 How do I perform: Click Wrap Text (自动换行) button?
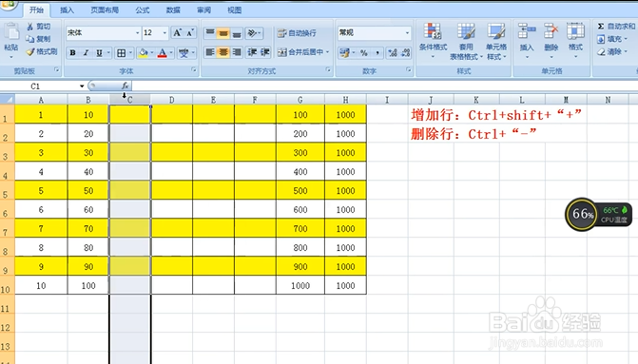point(297,33)
